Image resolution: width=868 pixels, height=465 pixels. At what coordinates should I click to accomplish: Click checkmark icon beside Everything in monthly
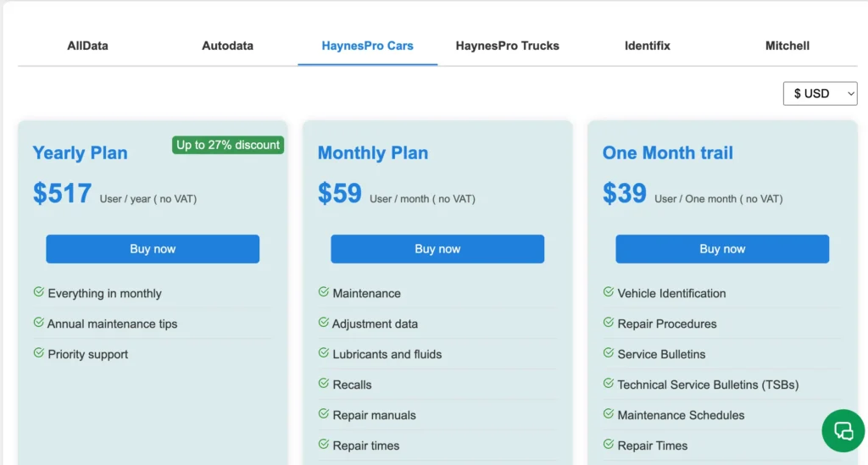click(x=39, y=292)
